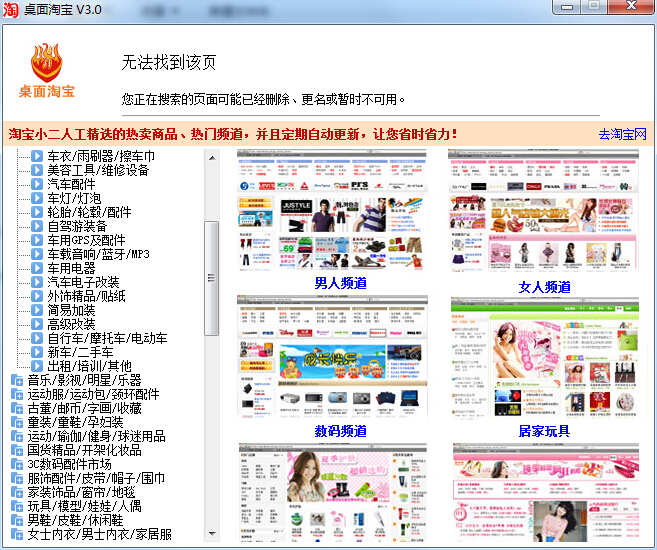657x550 pixels.
Task: Open the 男人频道 link
Action: tap(340, 283)
